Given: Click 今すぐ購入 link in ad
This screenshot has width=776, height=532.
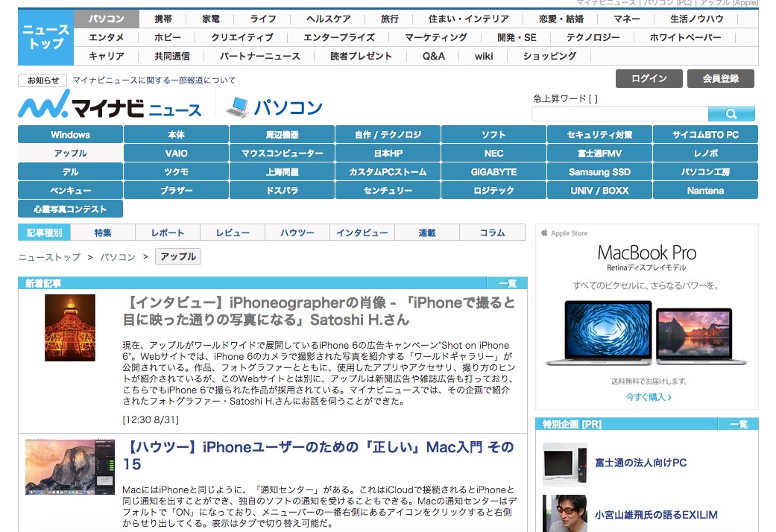Looking at the screenshot, I should (649, 397).
